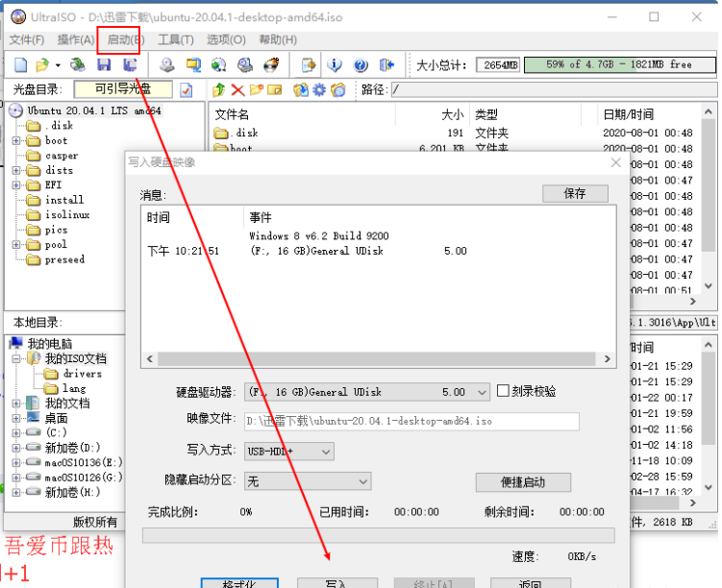Click the New folder star icon

pyautogui.click(x=256, y=89)
